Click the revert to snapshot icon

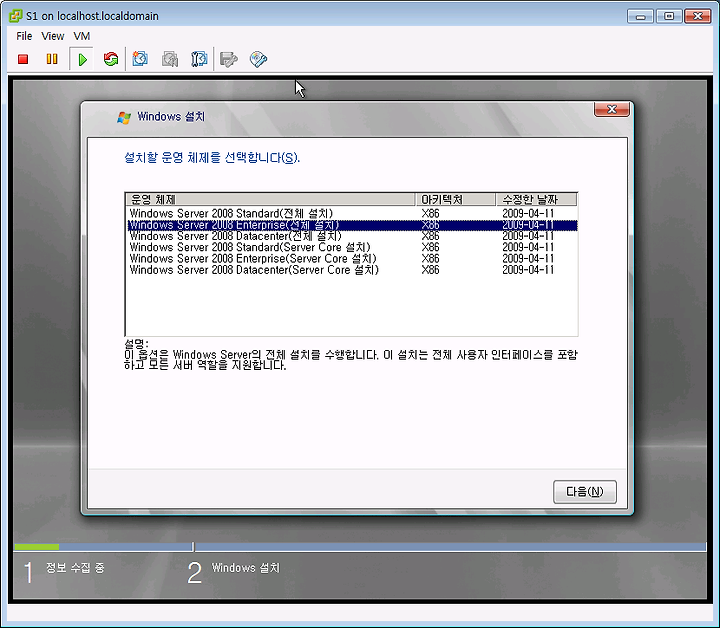point(170,59)
